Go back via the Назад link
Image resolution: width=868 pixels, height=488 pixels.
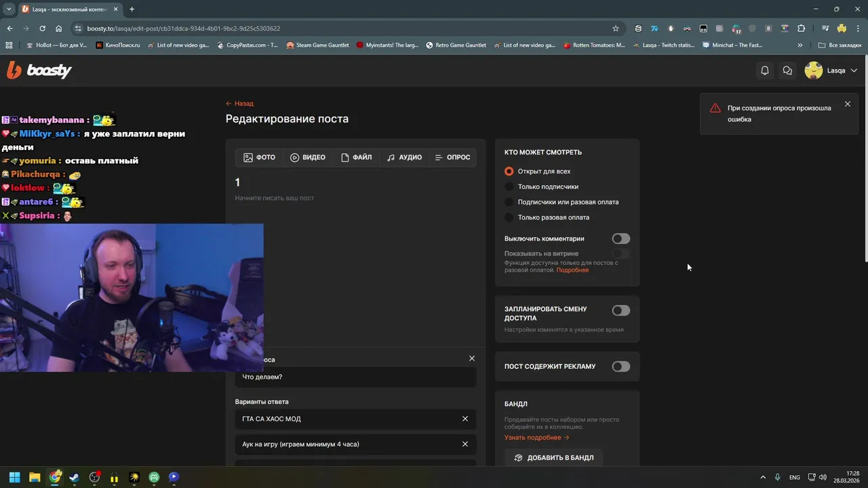pos(239,104)
